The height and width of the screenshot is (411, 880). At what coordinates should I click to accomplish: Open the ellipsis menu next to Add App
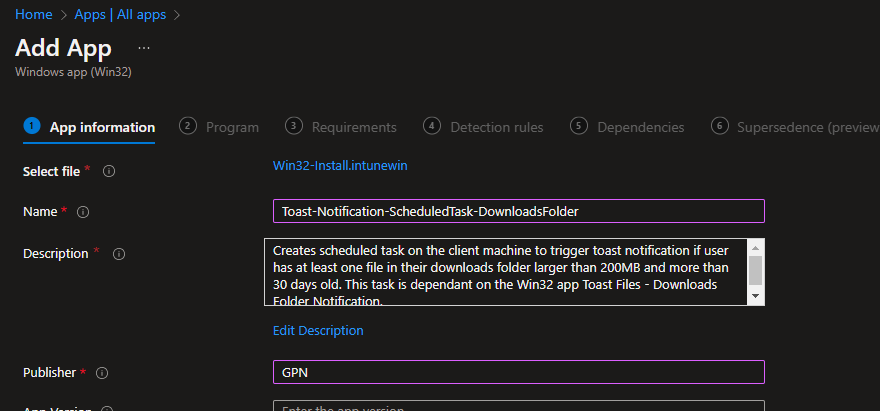click(144, 48)
